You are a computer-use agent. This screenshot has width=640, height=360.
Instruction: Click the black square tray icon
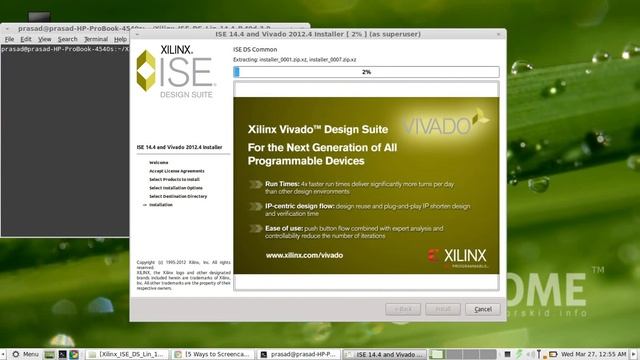[507, 354]
